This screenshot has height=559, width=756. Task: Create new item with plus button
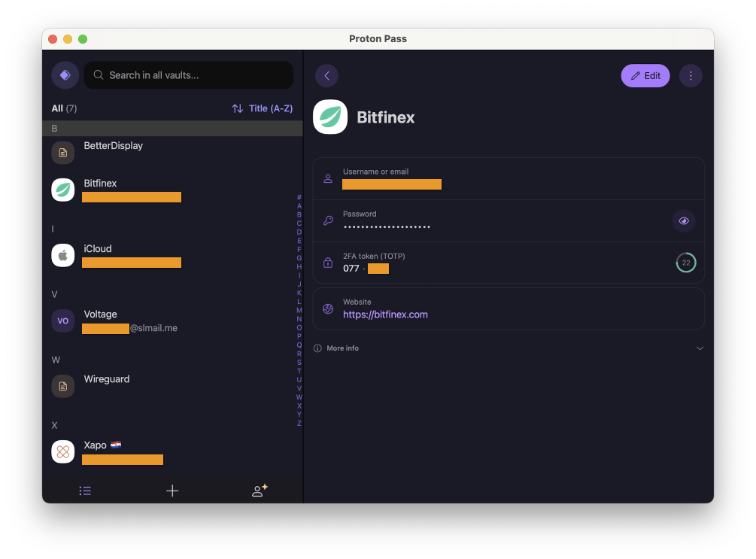click(172, 491)
